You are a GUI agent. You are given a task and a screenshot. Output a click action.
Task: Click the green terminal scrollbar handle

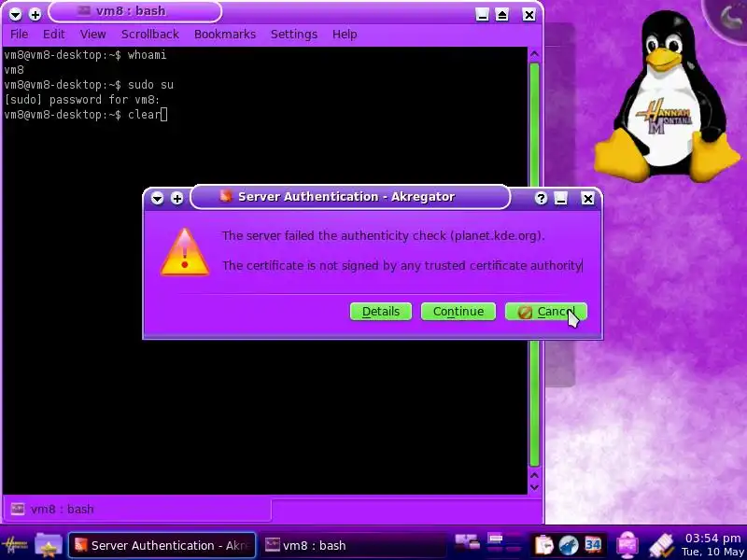coord(534,264)
